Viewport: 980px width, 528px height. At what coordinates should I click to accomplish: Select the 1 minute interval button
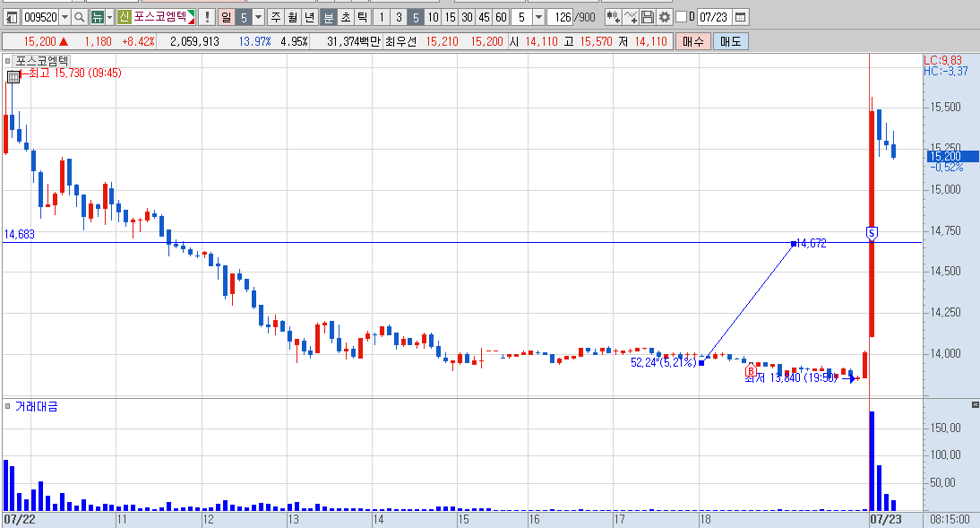pos(382,17)
